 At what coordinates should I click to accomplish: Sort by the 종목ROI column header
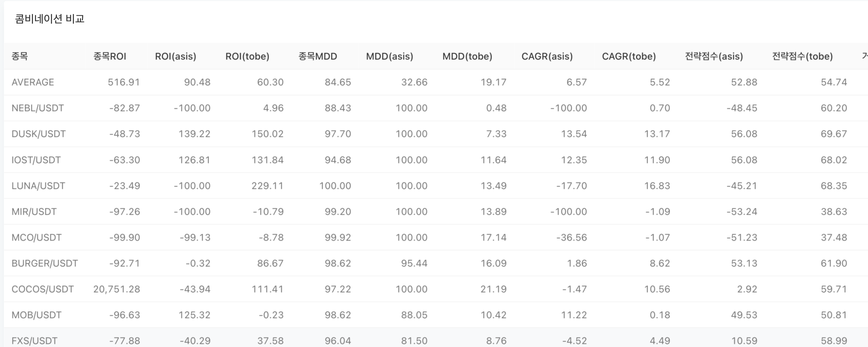click(x=109, y=56)
